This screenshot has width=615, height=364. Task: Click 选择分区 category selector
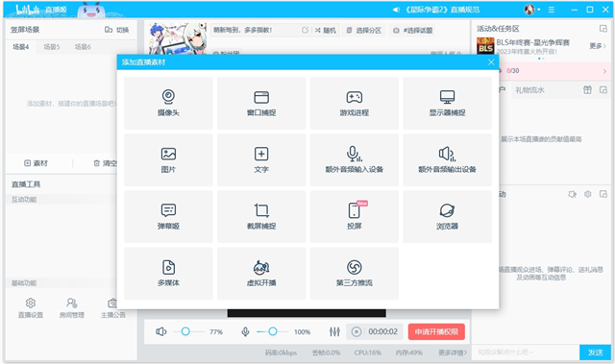click(364, 30)
